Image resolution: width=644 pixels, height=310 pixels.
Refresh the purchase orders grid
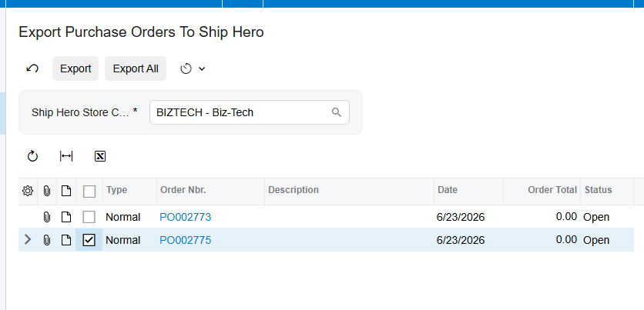pyautogui.click(x=32, y=156)
